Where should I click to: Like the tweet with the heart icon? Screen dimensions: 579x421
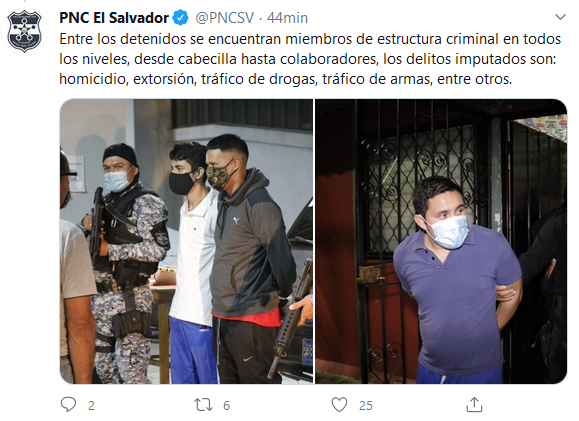click(x=339, y=405)
